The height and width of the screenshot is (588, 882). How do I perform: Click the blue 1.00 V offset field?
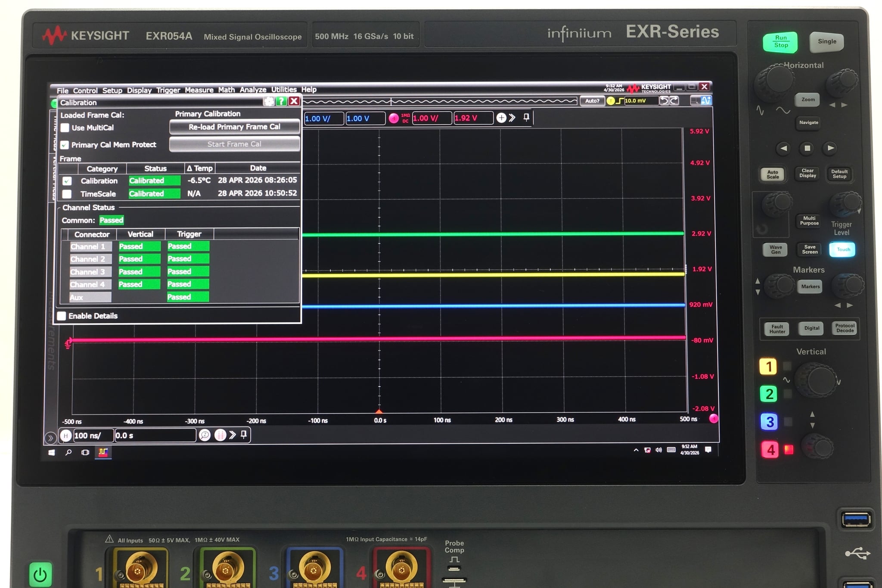pyautogui.click(x=365, y=118)
